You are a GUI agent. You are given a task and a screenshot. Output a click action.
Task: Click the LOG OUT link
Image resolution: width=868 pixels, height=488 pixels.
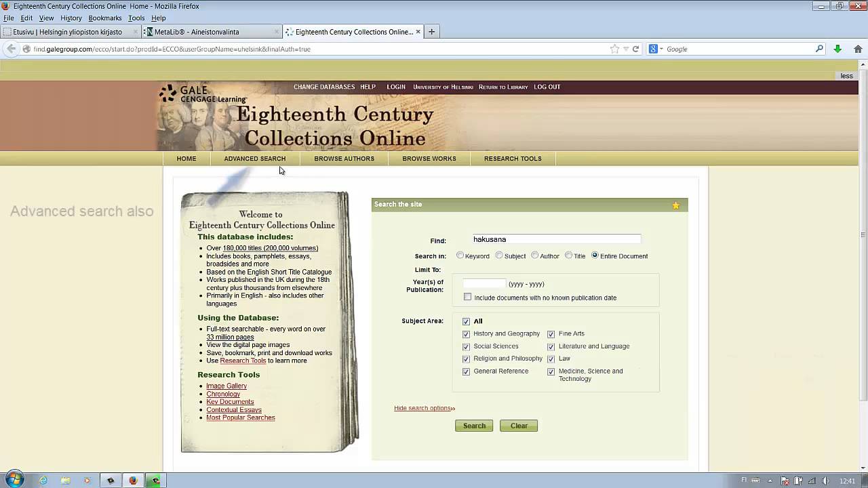coord(547,87)
